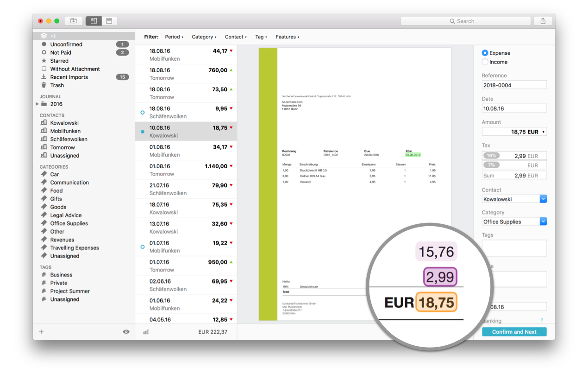Select the Income radio button
Image resolution: width=588 pixels, height=368 pixels.
point(485,62)
